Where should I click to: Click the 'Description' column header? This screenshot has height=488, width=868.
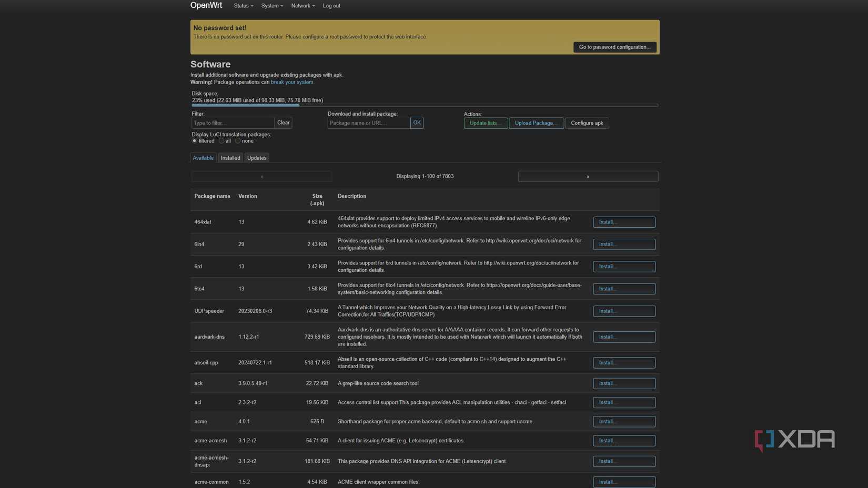[x=352, y=196]
